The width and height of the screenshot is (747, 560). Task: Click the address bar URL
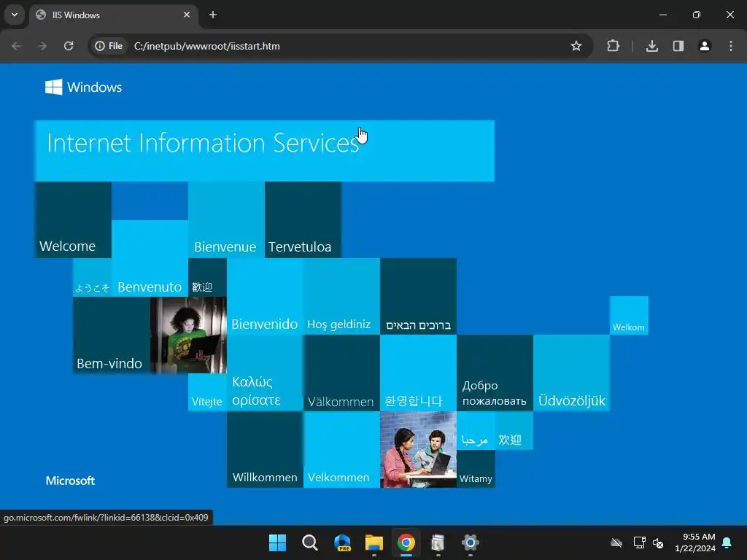206,46
